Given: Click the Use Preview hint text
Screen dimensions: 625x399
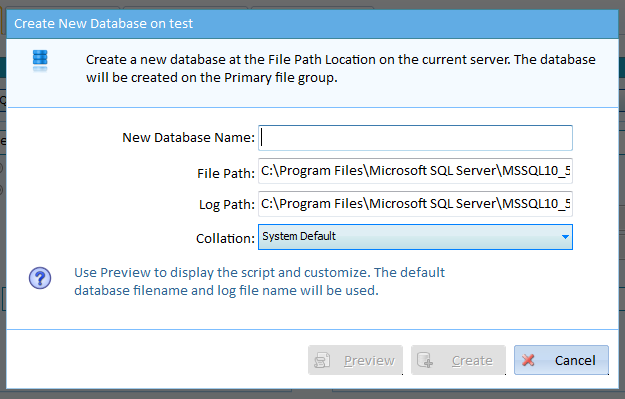Looking at the screenshot, I should [259, 281].
